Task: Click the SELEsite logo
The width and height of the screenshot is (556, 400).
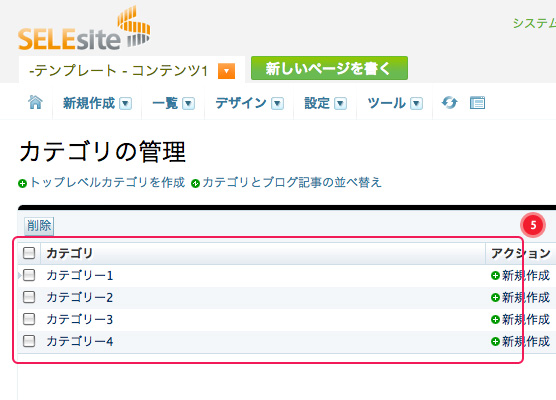Action: pyautogui.click(x=84, y=29)
